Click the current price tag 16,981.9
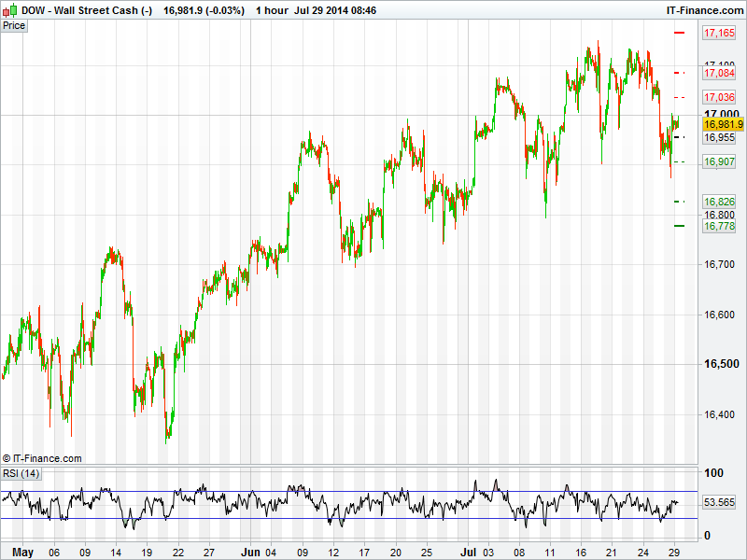The width and height of the screenshot is (747, 560). pos(723,124)
